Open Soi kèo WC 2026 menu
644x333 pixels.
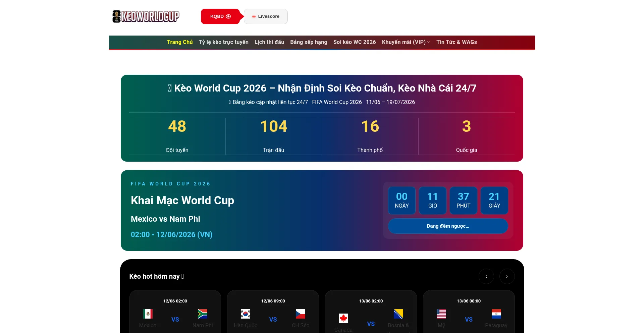pos(355,42)
